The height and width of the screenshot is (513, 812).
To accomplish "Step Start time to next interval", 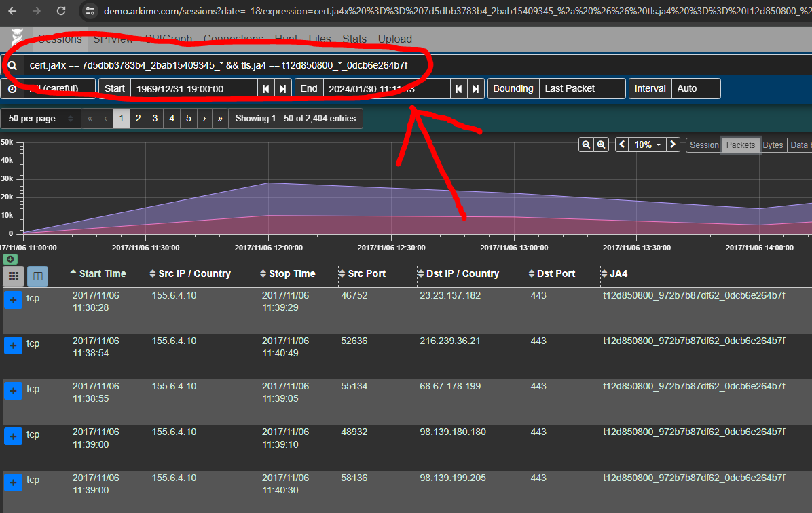I will tap(282, 88).
